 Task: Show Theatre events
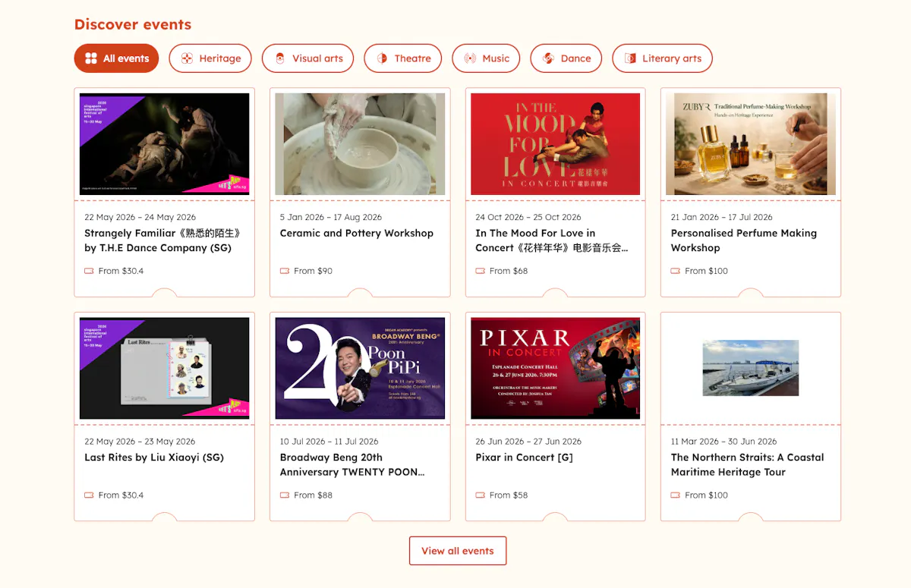(x=402, y=58)
